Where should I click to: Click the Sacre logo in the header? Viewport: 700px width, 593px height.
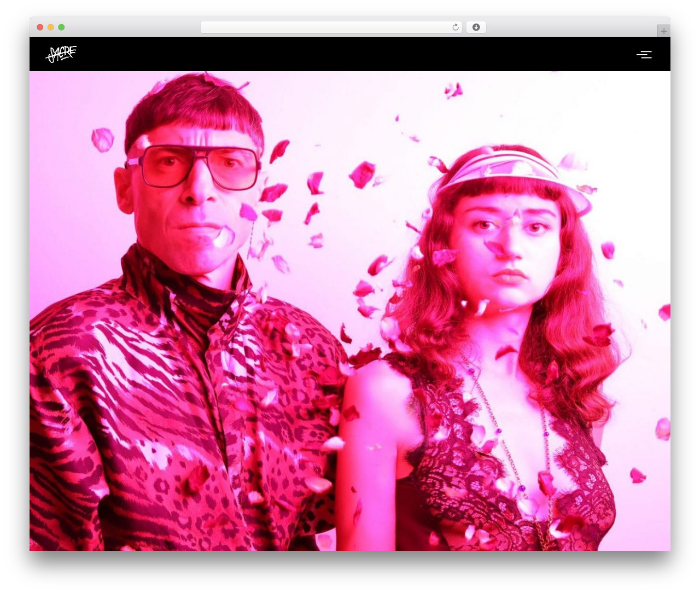(x=61, y=54)
